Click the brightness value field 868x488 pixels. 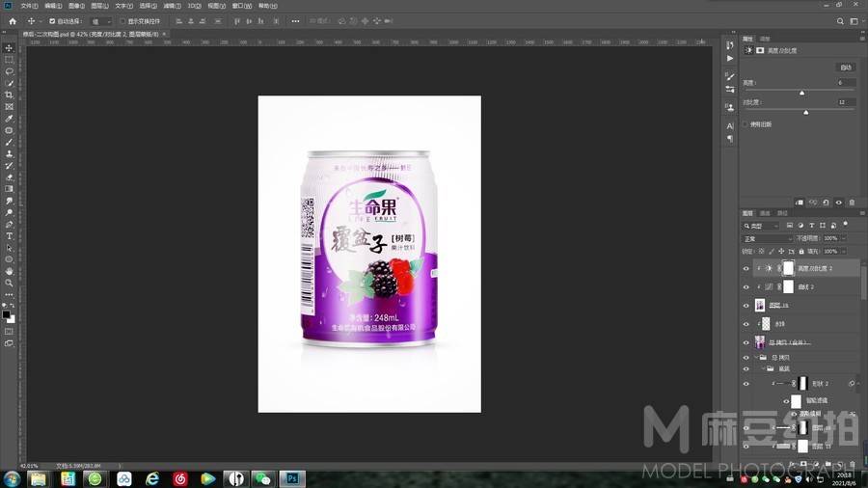coord(846,82)
